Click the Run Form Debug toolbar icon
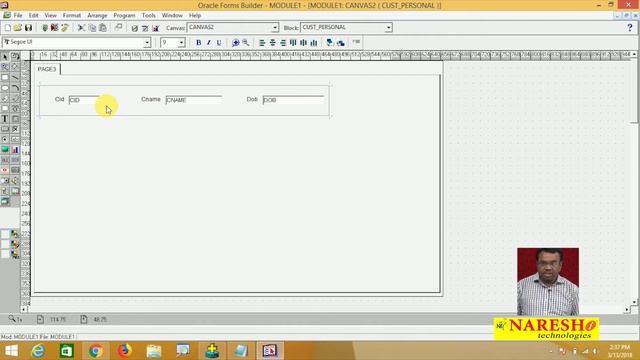Image resolution: width=640 pixels, height=360 pixels. [54, 28]
